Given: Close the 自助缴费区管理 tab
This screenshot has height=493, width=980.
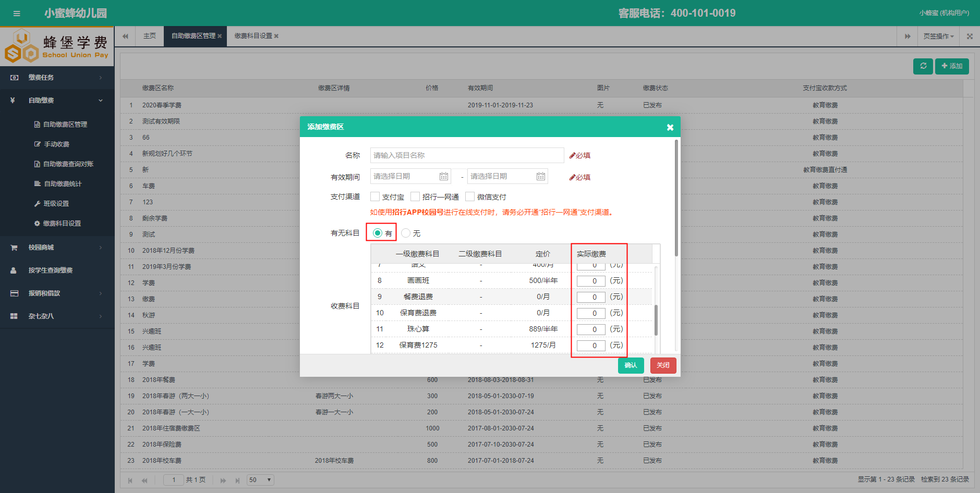Looking at the screenshot, I should click(220, 36).
